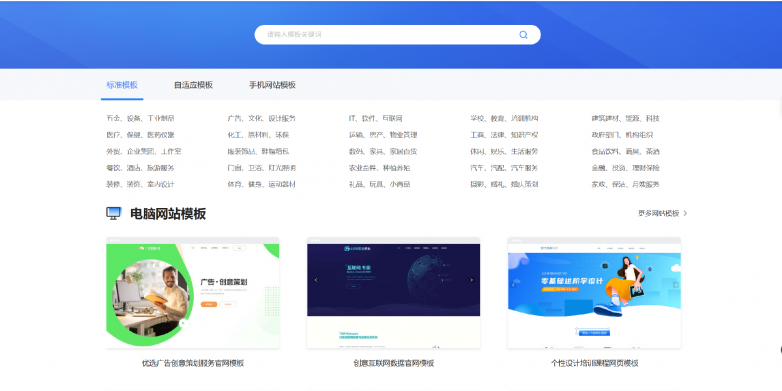Open the 学校、教育、培训机构 category
The image size is (782, 391).
coord(504,119)
